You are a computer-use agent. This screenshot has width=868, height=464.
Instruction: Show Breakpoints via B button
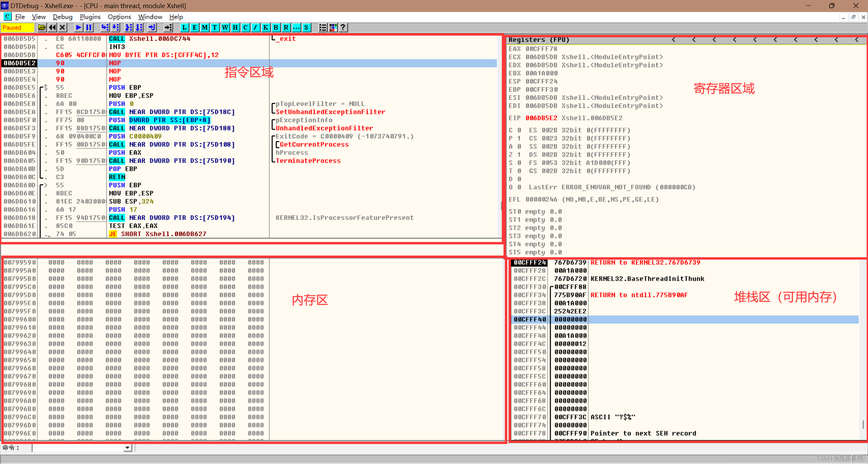coord(276,27)
